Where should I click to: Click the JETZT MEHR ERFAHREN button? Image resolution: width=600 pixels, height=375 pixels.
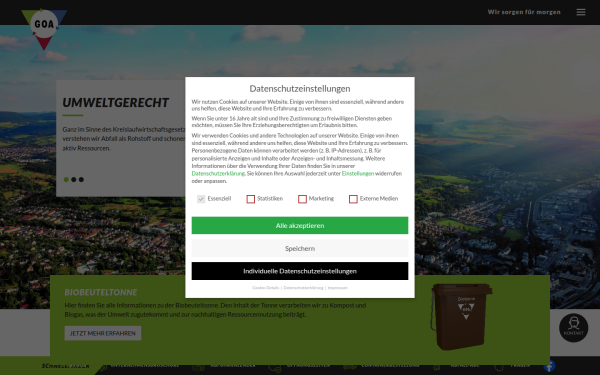(x=103, y=333)
